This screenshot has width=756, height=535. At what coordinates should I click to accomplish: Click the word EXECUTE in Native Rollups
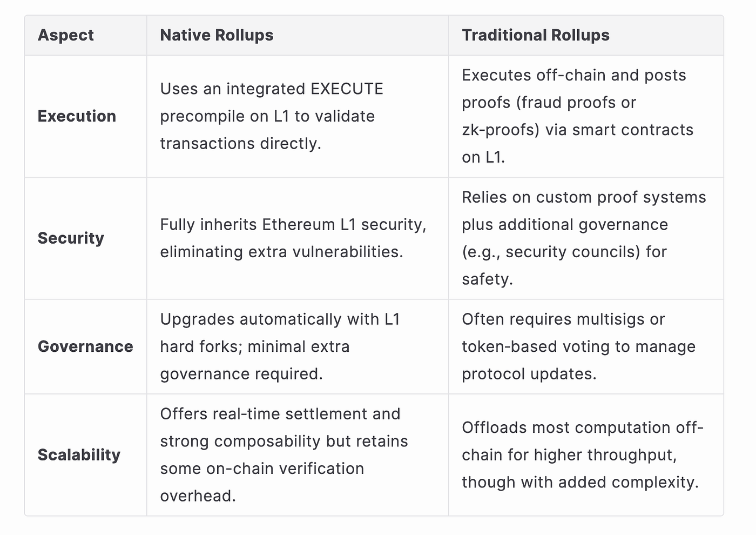347,89
